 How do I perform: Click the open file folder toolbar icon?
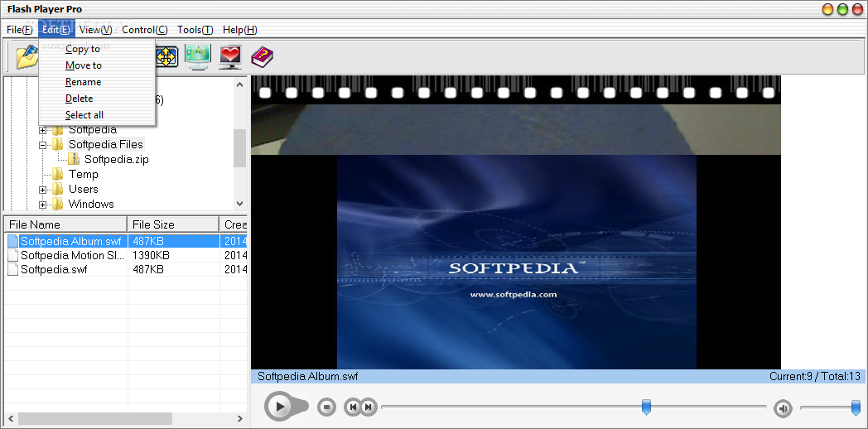27,56
